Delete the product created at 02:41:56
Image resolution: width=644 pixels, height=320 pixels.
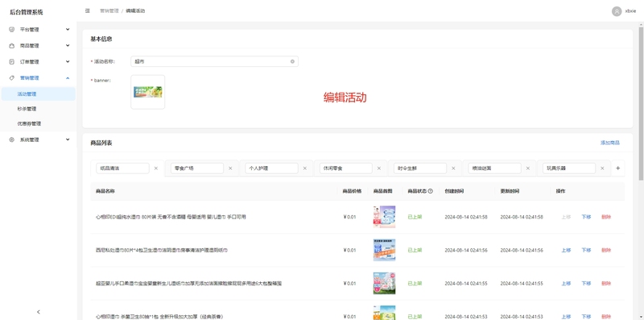click(606, 250)
